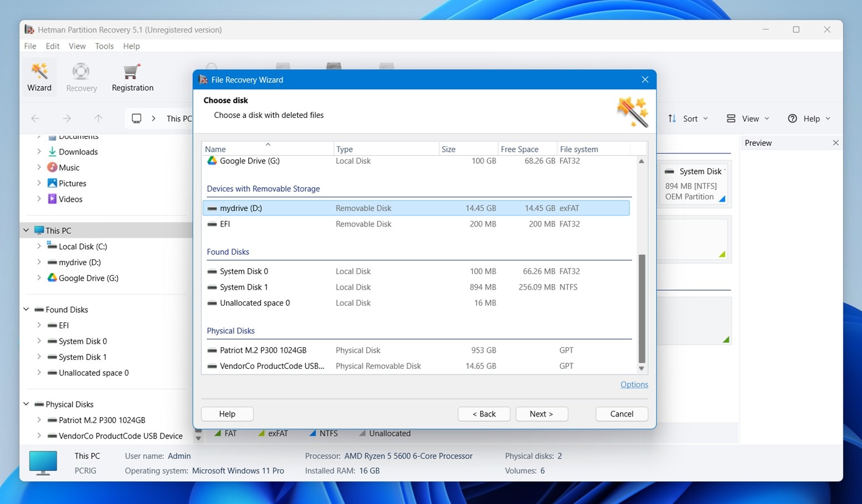This screenshot has height=504, width=862.
Task: Toggle the FAT file system filter
Action: coord(225,433)
